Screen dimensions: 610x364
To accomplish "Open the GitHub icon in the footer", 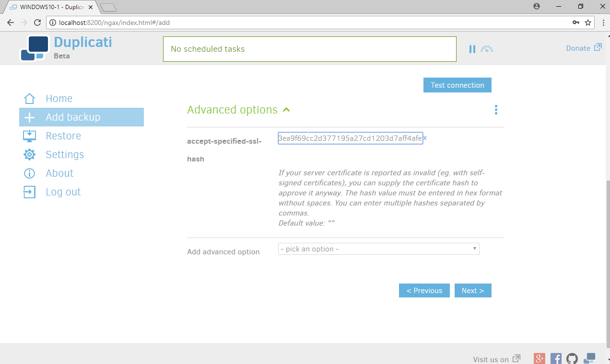I will coord(572,359).
